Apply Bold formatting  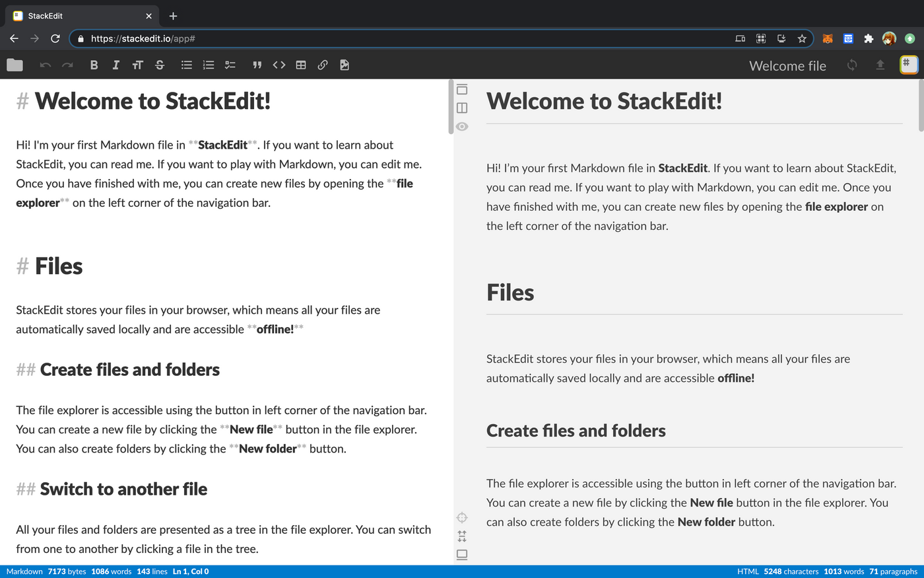point(94,65)
